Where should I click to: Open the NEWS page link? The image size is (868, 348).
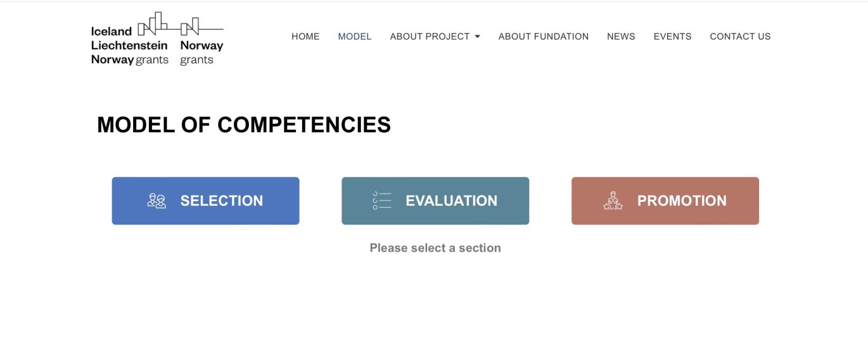pyautogui.click(x=621, y=37)
